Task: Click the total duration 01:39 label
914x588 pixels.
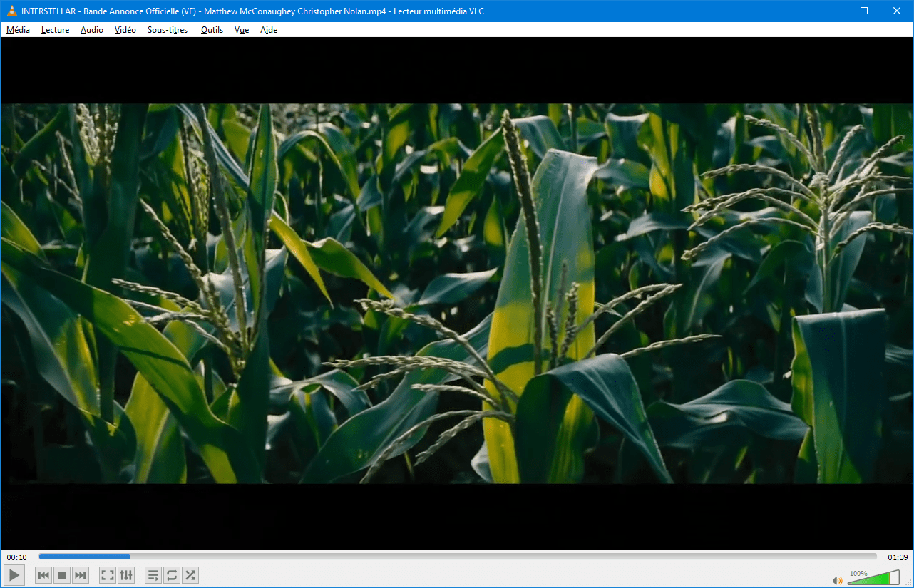Action: (x=898, y=557)
